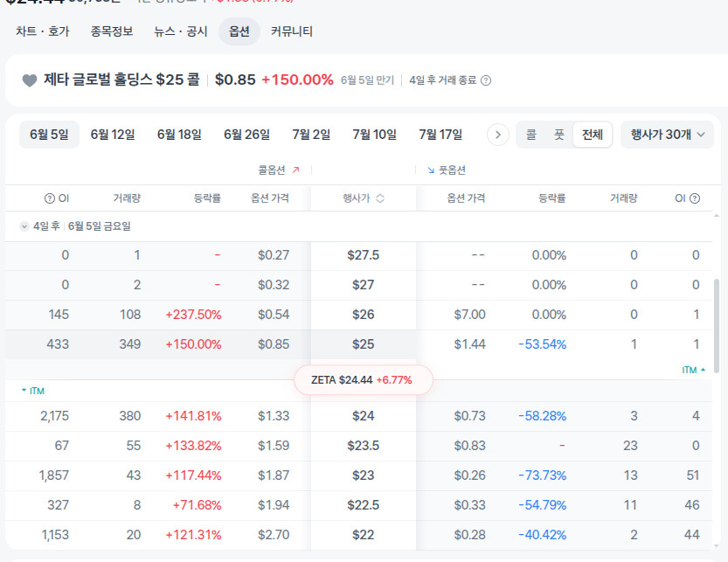728x562 pixels.
Task: Open the 차트 · 호가 tab
Action: point(42,31)
